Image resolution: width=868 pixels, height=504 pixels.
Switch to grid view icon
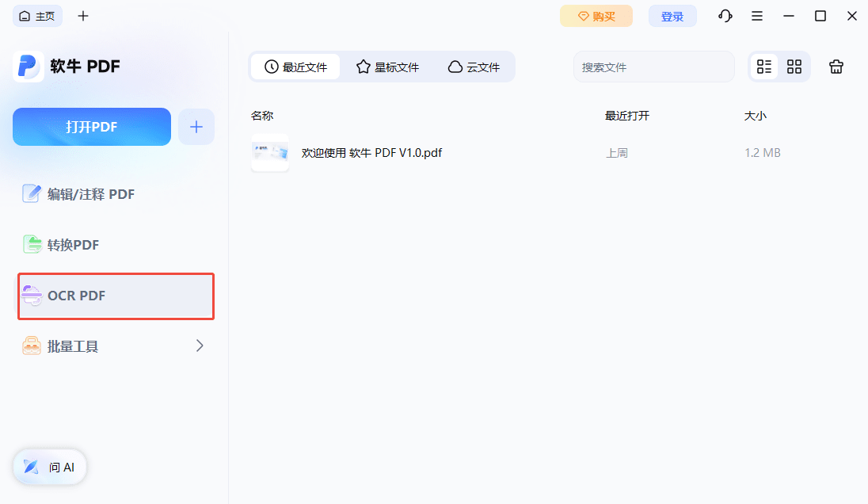coord(794,67)
